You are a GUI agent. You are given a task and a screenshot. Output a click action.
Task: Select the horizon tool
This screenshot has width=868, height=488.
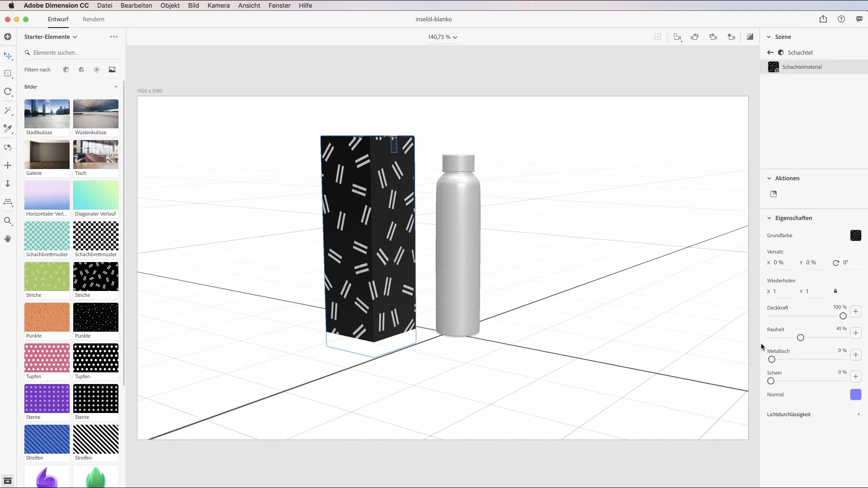click(8, 202)
